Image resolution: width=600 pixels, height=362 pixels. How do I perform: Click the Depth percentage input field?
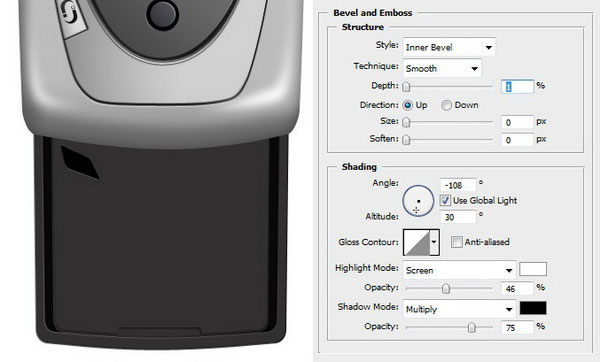(x=517, y=86)
